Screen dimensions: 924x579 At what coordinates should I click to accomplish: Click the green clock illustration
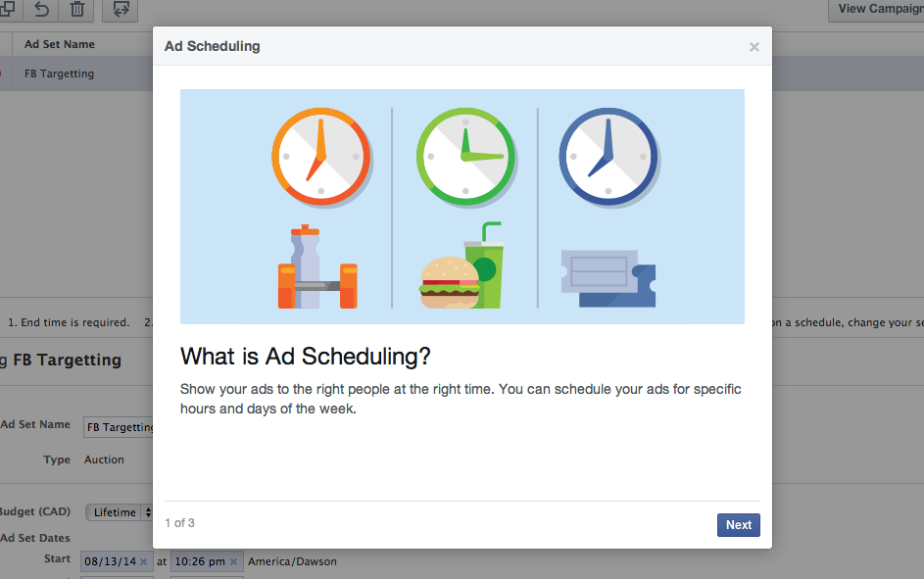click(x=465, y=156)
